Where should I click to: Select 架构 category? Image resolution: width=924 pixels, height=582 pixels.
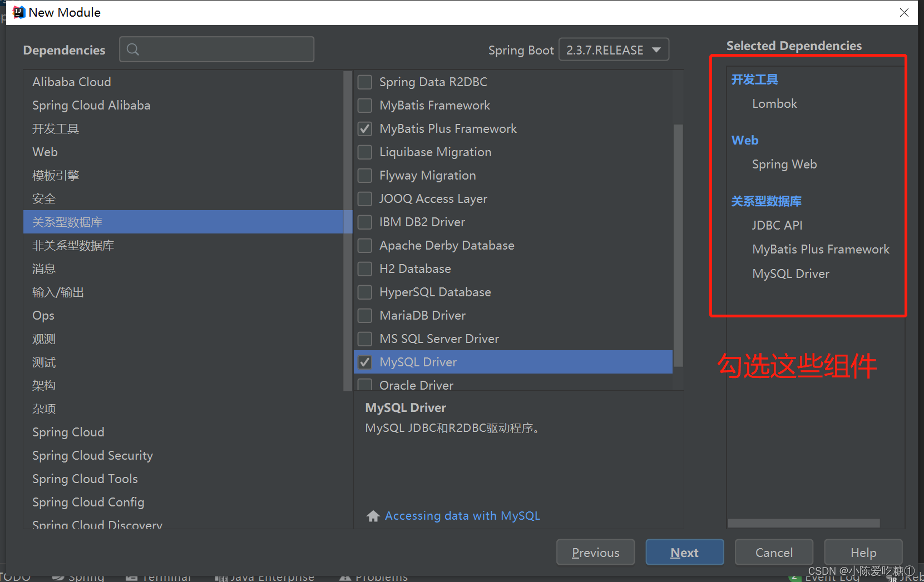coord(184,385)
